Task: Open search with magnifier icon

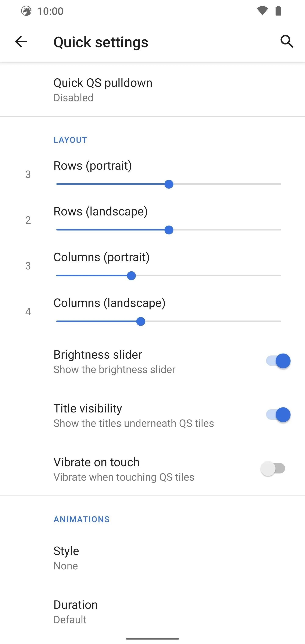Action: [x=287, y=41]
